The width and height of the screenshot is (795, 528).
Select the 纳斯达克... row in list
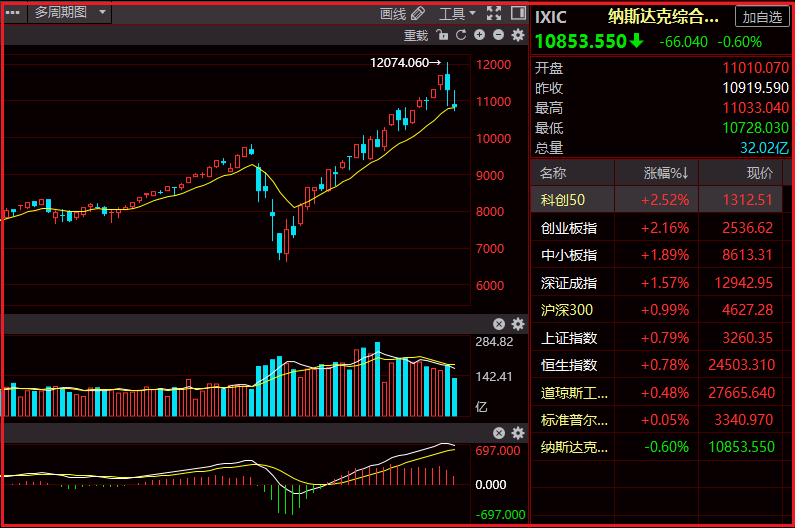[x=657, y=447]
